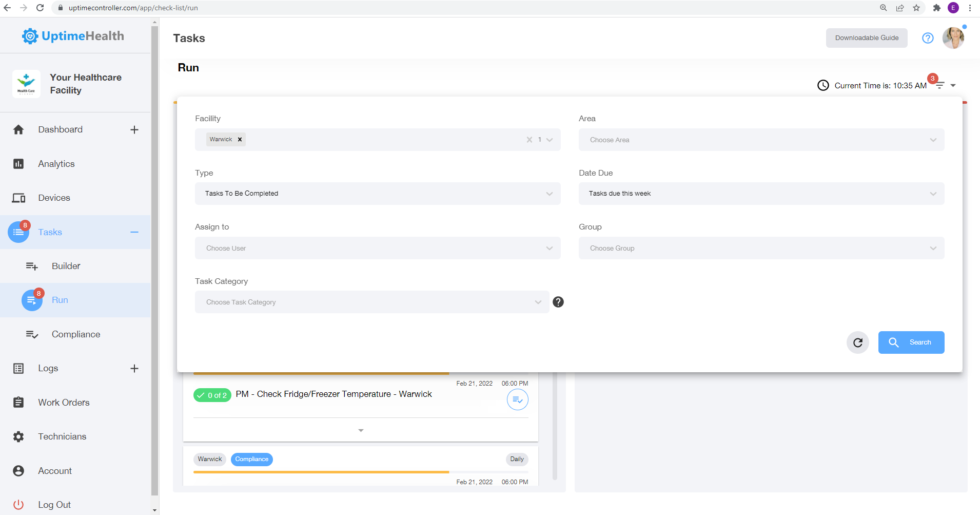Click the Your Healthcare Facility logo

click(26, 84)
